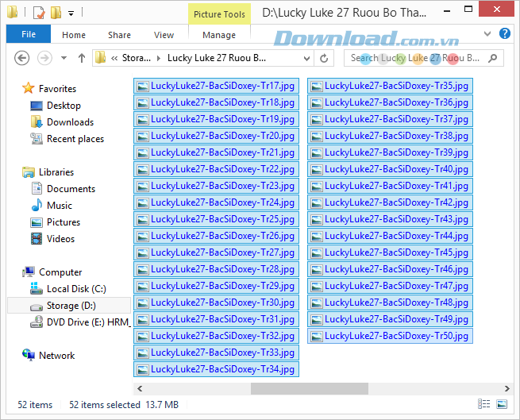
Task: Click the search magnifier icon
Action: point(493,59)
